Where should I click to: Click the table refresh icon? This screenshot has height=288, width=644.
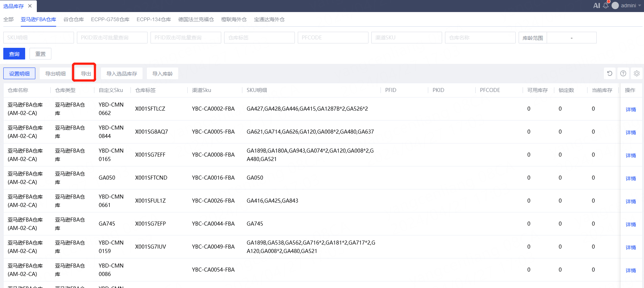tap(610, 73)
